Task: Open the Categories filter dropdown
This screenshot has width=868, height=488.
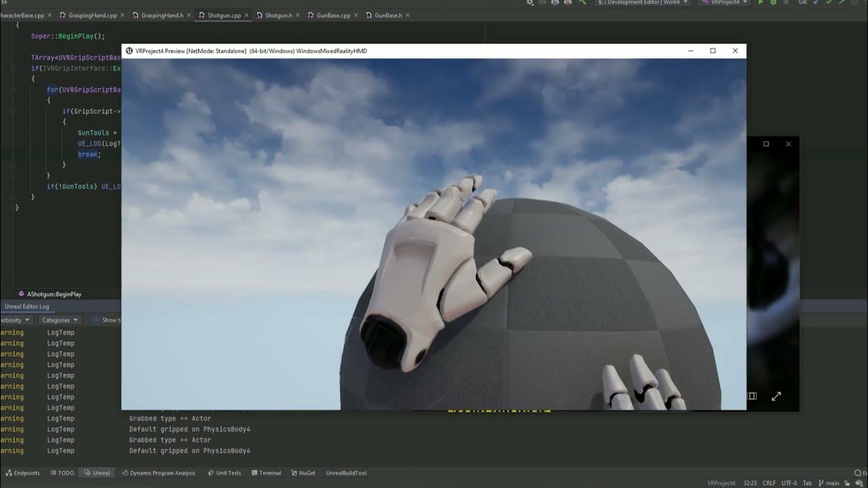Action: tap(60, 320)
